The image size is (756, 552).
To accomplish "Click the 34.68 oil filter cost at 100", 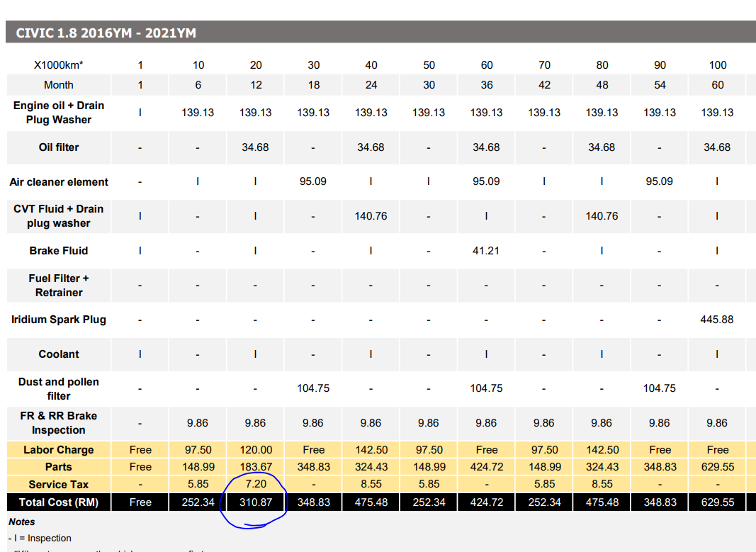I will coord(717,147).
